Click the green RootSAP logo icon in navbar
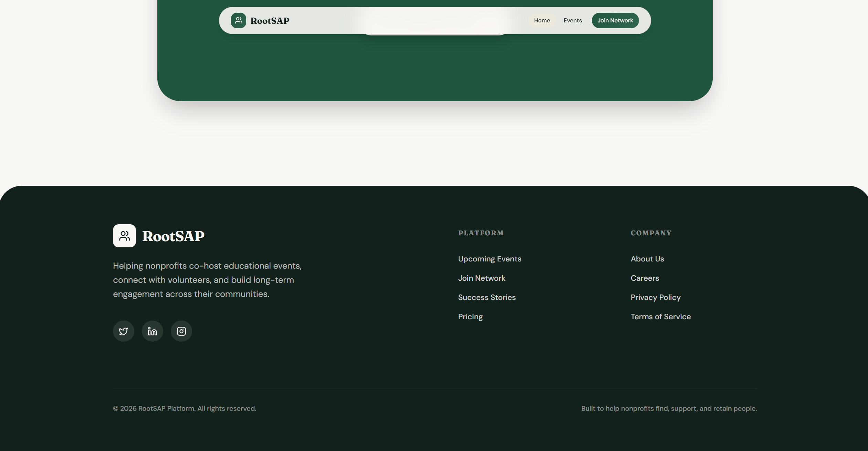868x451 pixels. pyautogui.click(x=239, y=20)
